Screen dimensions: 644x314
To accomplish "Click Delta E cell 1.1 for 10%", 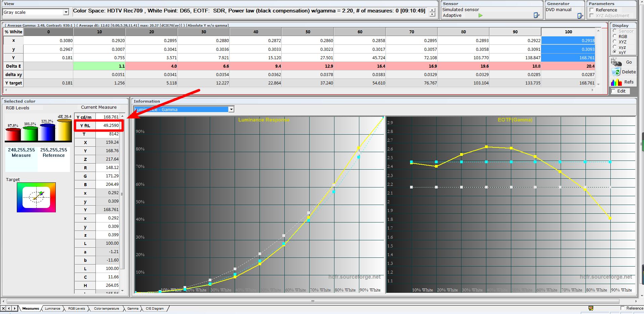I will (99, 66).
